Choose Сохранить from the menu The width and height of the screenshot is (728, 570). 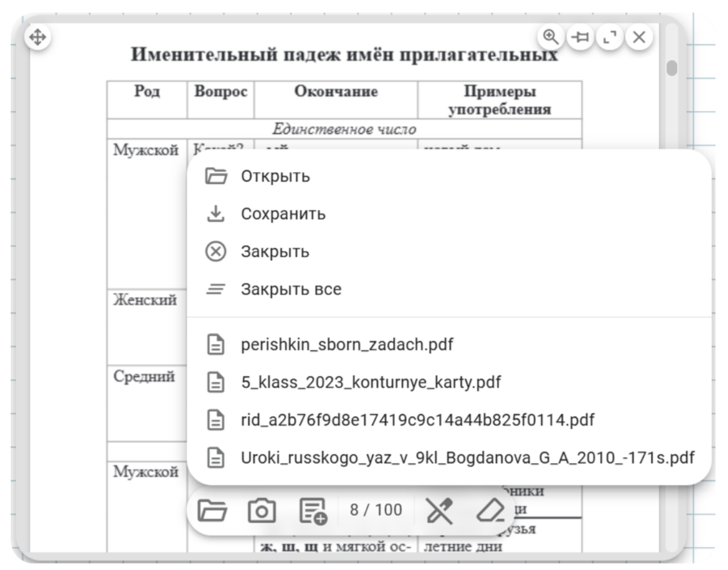tap(449, 214)
